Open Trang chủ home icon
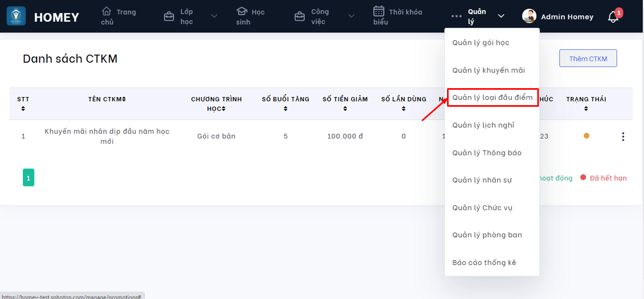 click(107, 11)
